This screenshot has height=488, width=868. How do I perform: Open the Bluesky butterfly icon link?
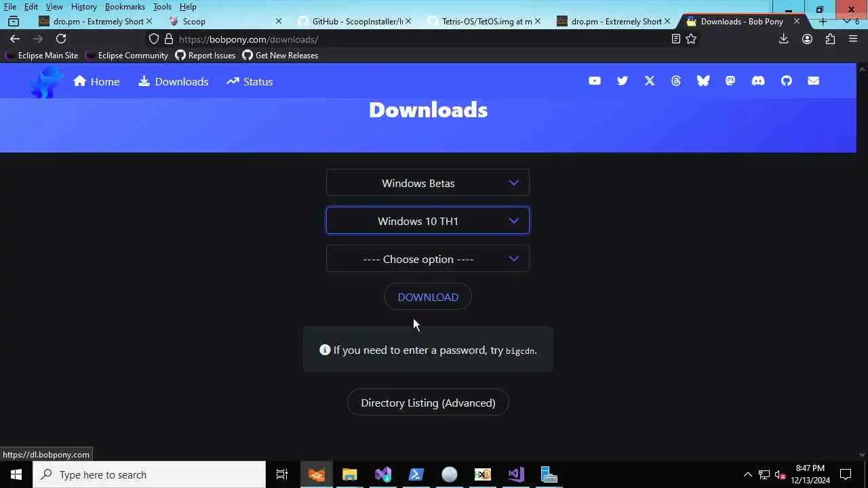[x=703, y=81]
